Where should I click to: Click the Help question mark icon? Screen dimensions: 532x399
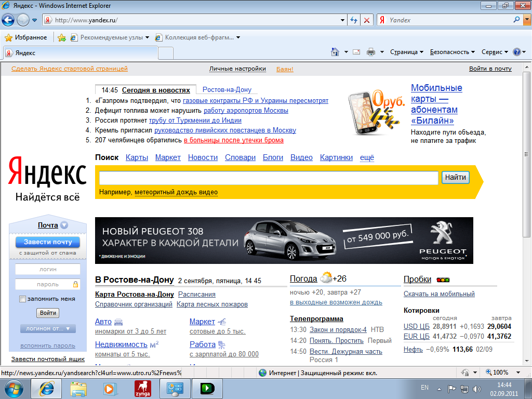point(517,52)
